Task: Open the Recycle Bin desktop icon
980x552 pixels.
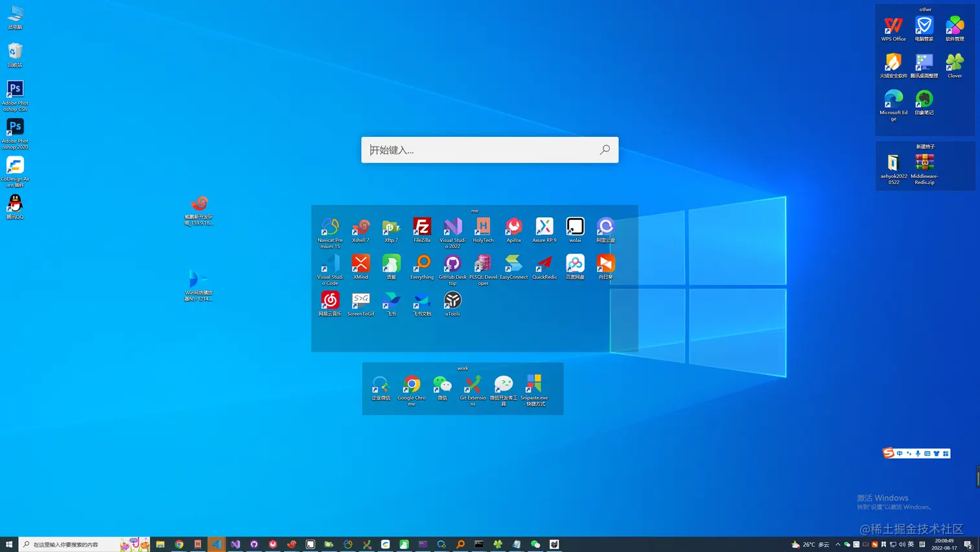Action: coord(15,54)
